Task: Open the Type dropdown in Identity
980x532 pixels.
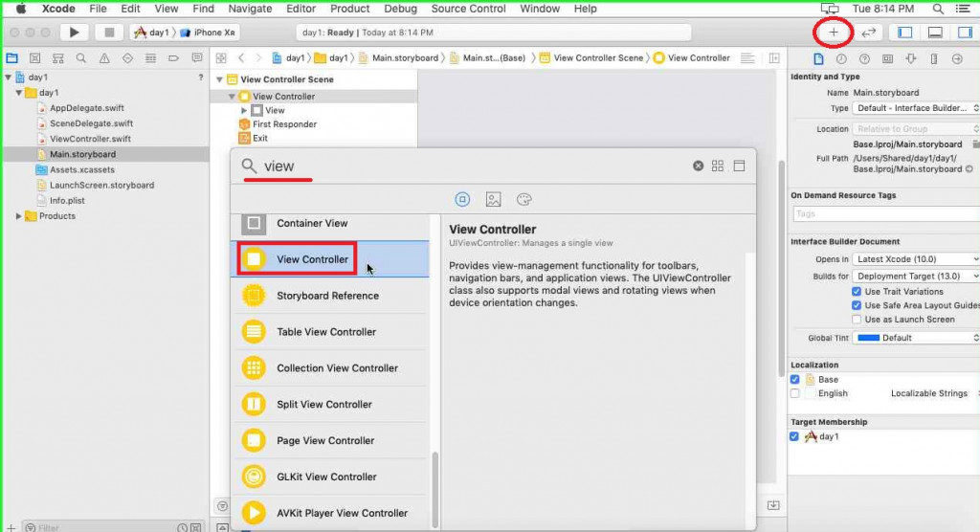Action: [x=916, y=108]
